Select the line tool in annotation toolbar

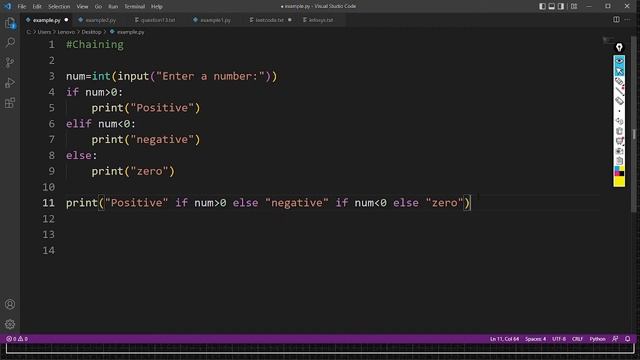pyautogui.click(x=619, y=91)
